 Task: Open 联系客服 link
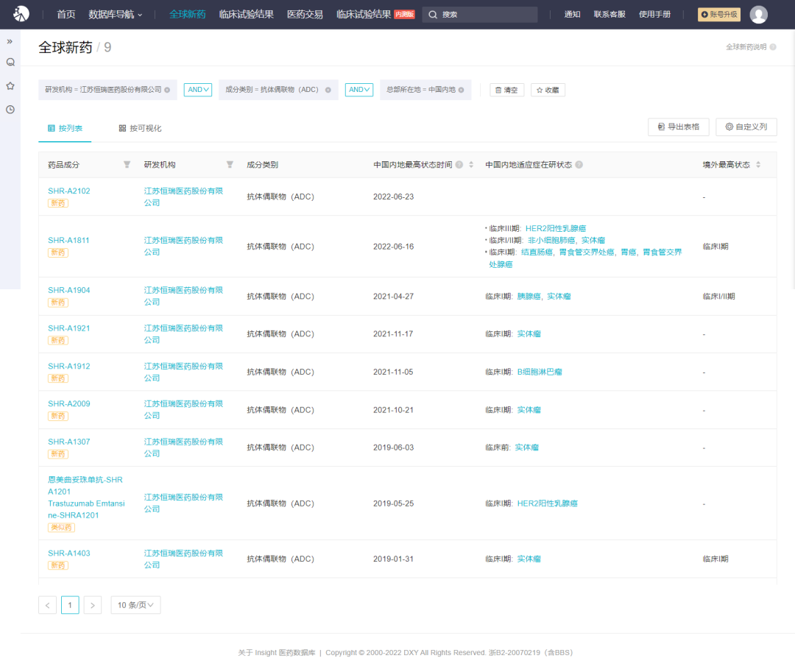(x=609, y=14)
